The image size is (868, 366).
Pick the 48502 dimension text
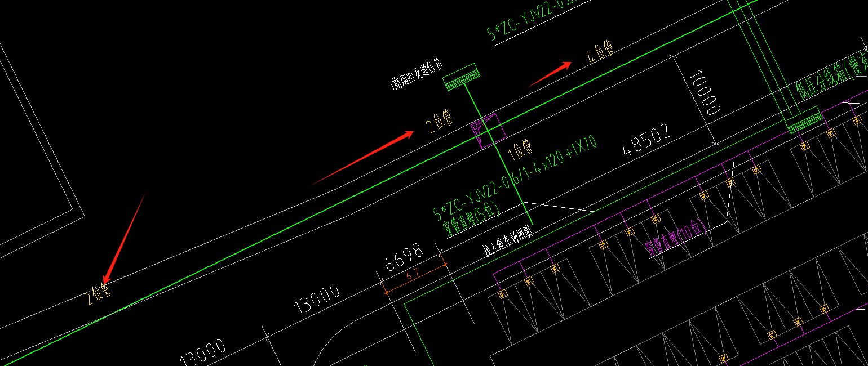(x=648, y=140)
